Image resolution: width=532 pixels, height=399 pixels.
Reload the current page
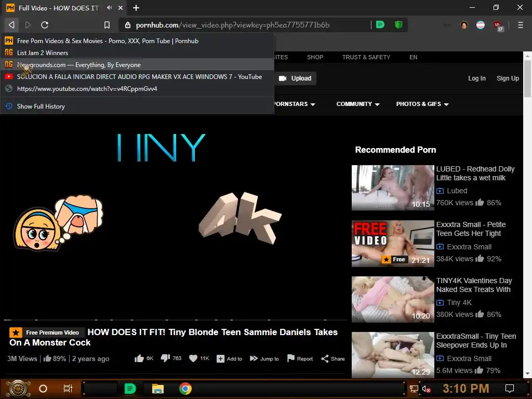coord(45,25)
